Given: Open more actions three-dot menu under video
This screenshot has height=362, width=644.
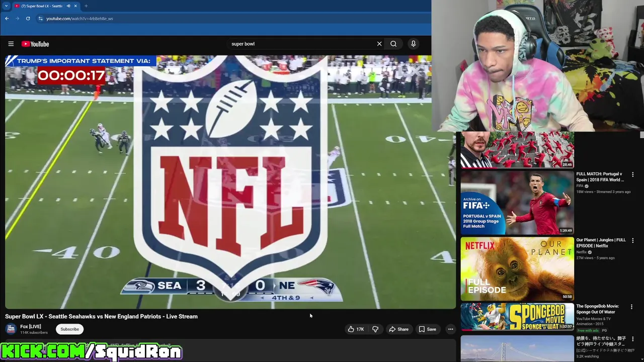Looking at the screenshot, I should click(x=450, y=329).
